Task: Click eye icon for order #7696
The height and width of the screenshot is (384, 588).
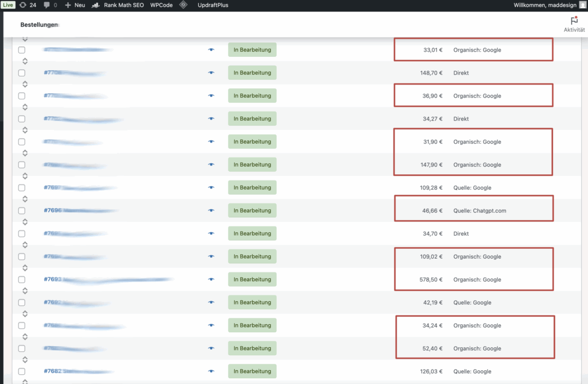Action: tap(211, 211)
